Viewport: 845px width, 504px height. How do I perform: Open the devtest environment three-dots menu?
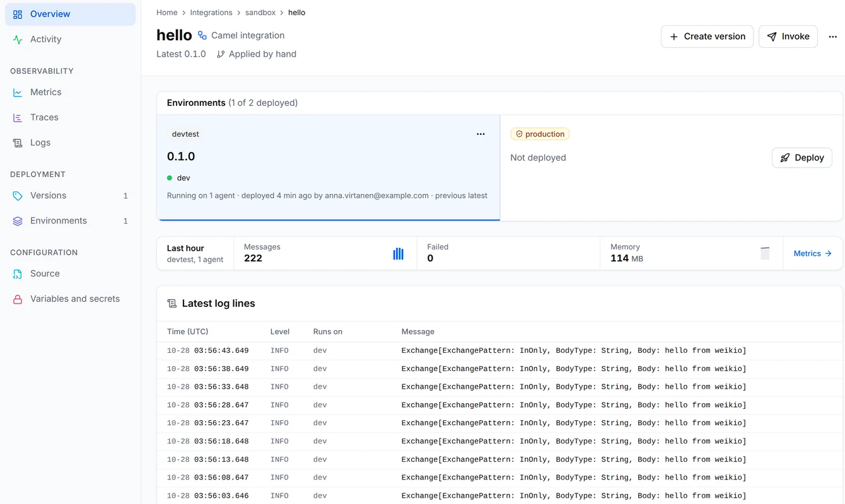tap(481, 134)
